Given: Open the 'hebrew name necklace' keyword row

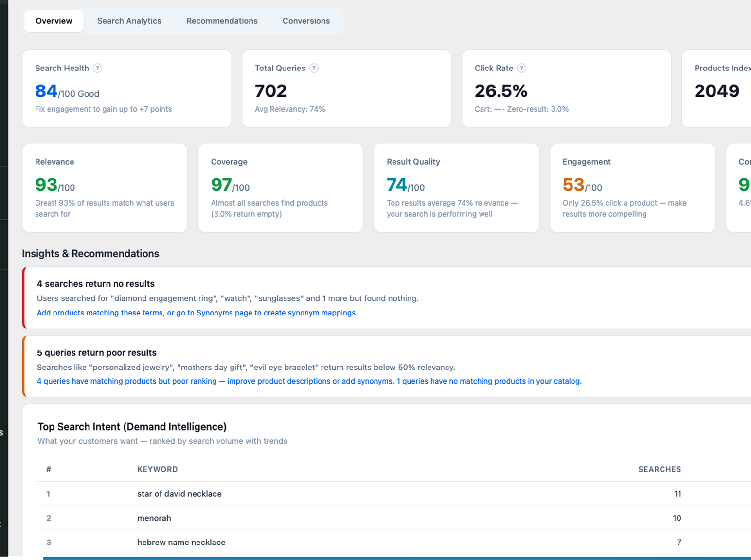Looking at the screenshot, I should pyautogui.click(x=181, y=542).
